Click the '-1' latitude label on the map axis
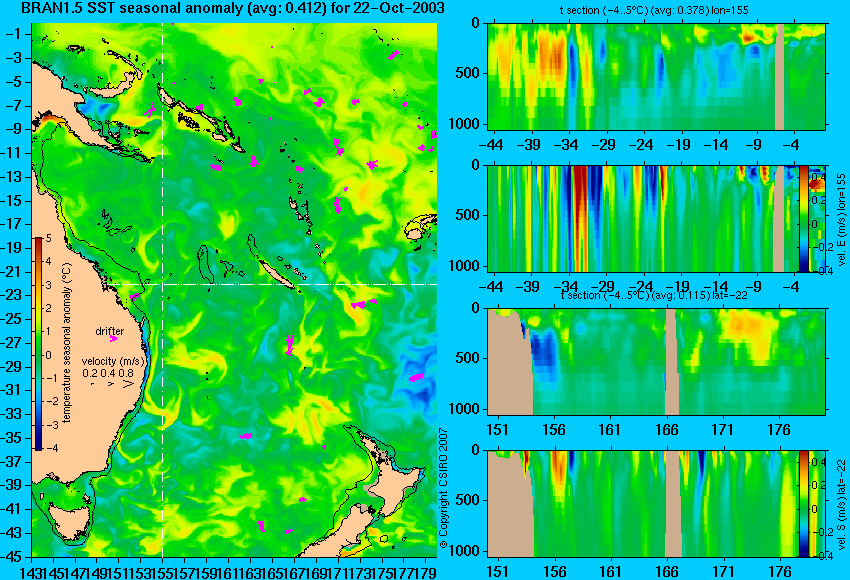 pyautogui.click(x=16, y=34)
